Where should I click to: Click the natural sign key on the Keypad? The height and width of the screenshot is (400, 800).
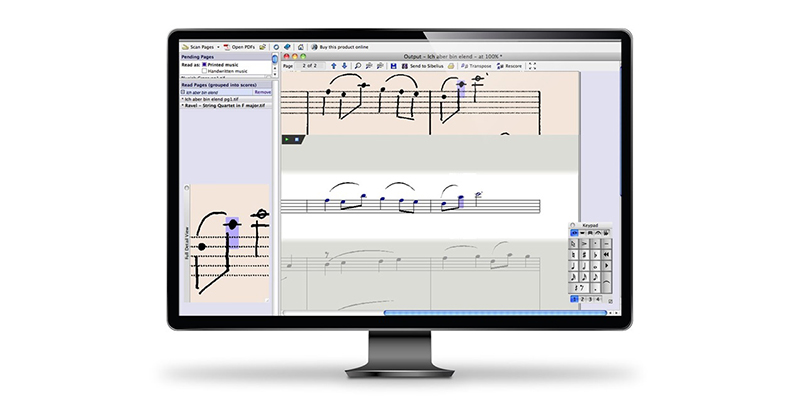click(x=573, y=255)
